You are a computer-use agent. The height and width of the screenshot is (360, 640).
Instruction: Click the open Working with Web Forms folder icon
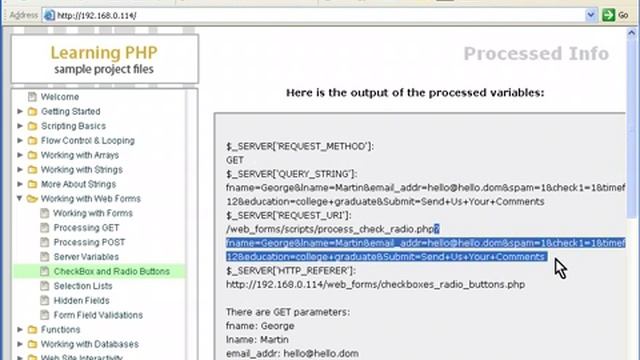click(32, 199)
